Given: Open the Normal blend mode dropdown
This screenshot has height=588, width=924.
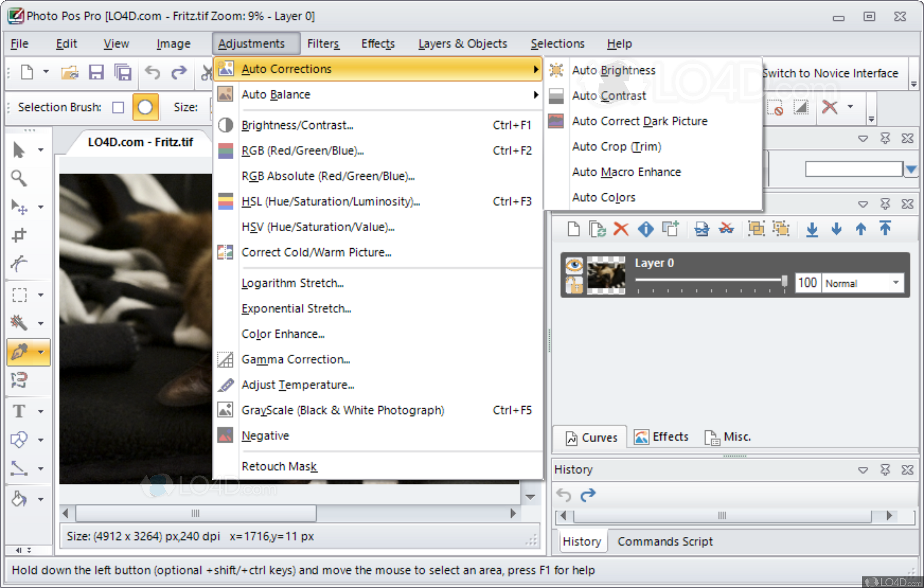Looking at the screenshot, I should (x=896, y=283).
